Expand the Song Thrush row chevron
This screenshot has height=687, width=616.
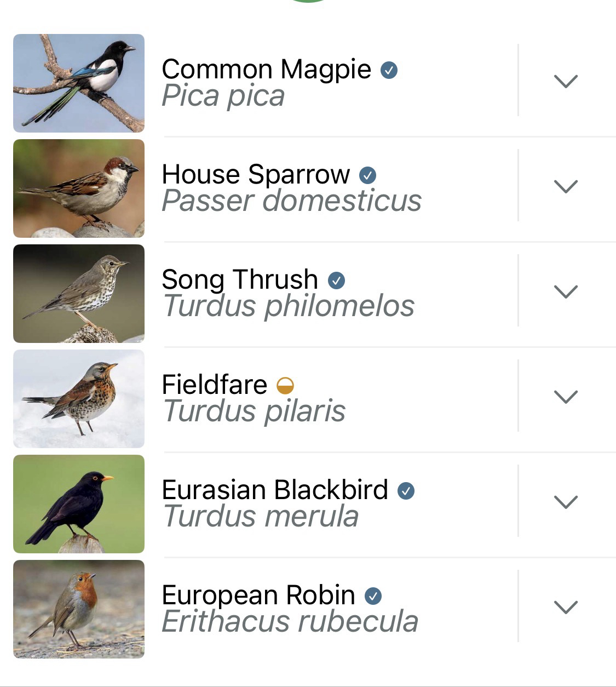coord(566,291)
